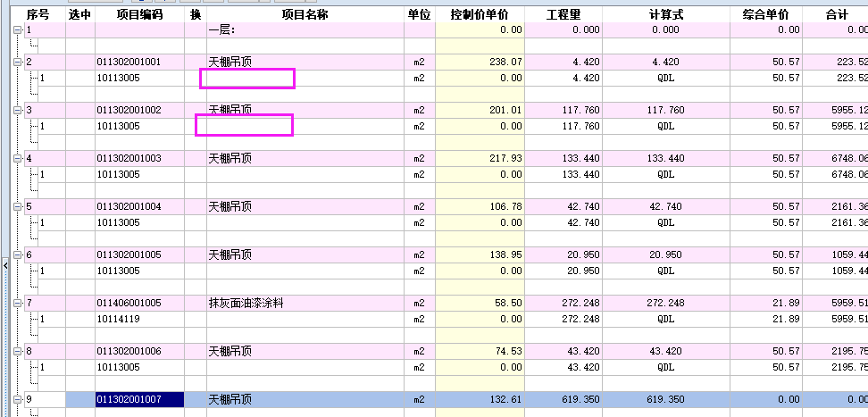Collapse tree row 1 一层
This screenshot has height=417, width=868.
[x=18, y=30]
